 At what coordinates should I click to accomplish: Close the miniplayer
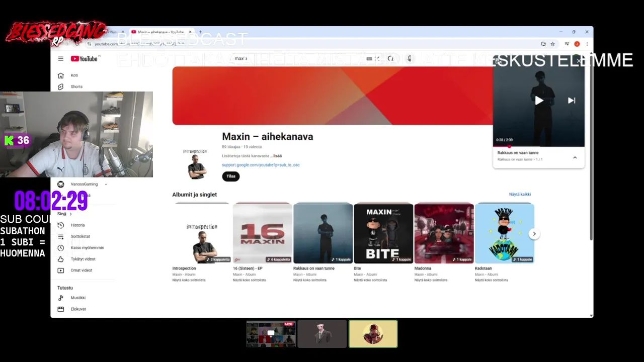(579, 61)
